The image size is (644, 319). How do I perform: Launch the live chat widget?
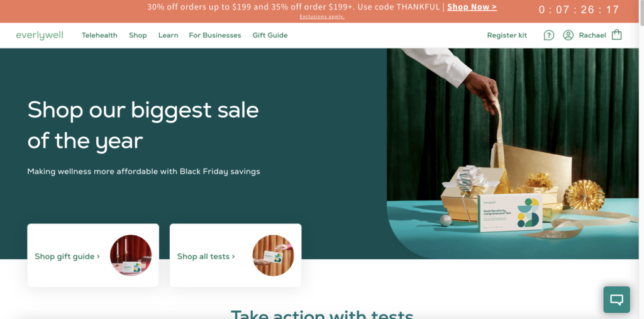[616, 299]
